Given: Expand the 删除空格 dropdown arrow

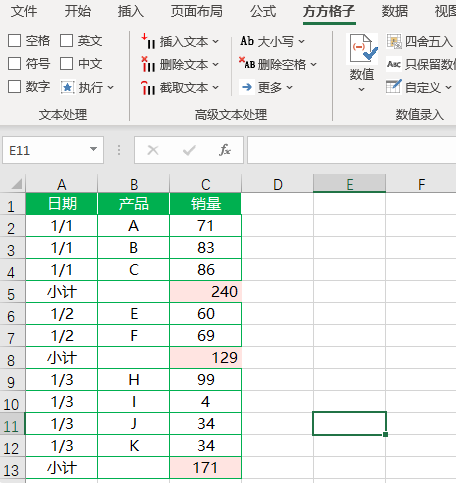Looking at the screenshot, I should pyautogui.click(x=314, y=64).
